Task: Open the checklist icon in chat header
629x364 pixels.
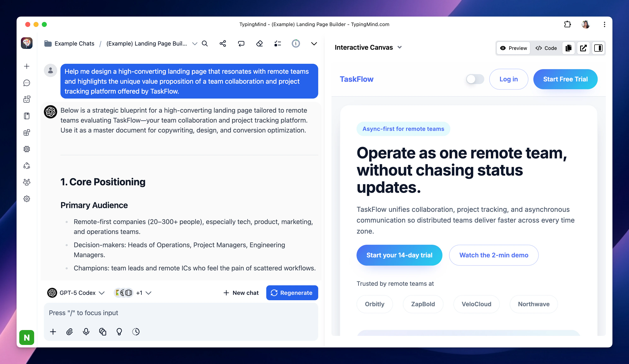Action: pos(278,44)
